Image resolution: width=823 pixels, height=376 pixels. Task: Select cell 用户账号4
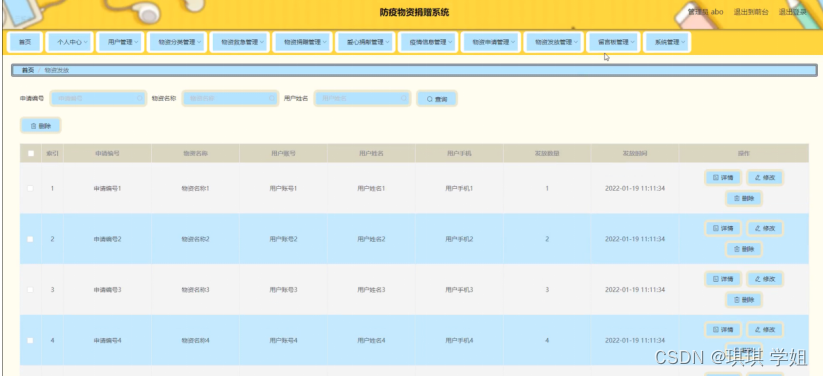[x=283, y=340]
